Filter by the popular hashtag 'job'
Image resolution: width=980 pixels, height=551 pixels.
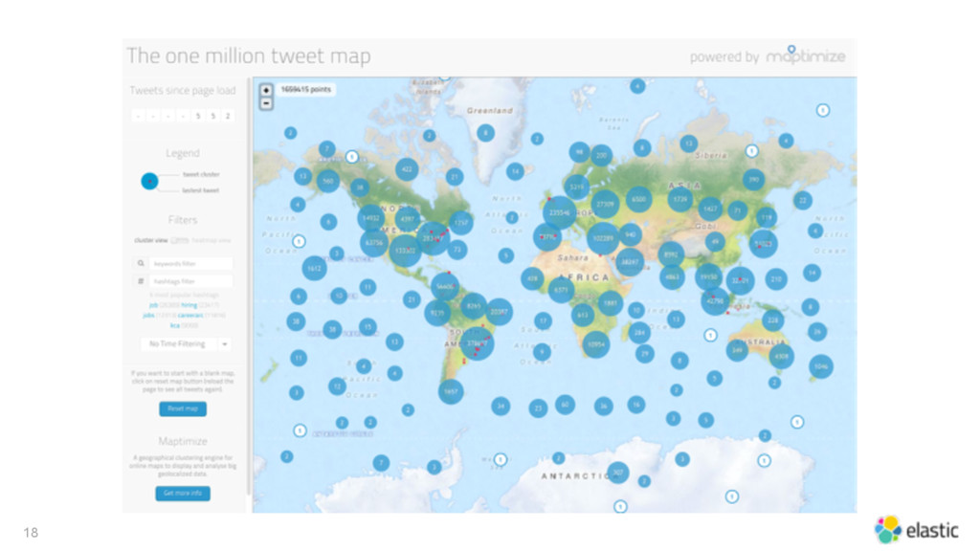154,305
